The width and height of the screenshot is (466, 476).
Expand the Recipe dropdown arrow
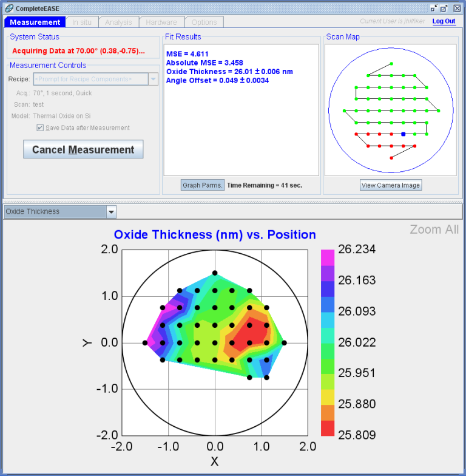[x=153, y=79]
